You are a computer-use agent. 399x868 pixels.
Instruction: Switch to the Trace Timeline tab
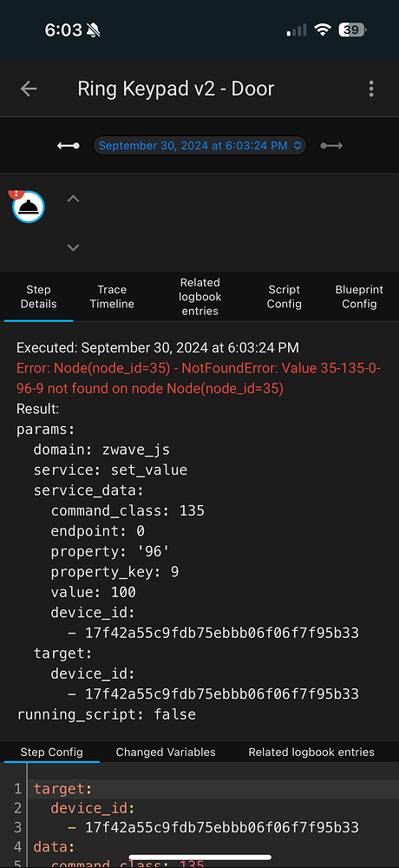coord(112,297)
